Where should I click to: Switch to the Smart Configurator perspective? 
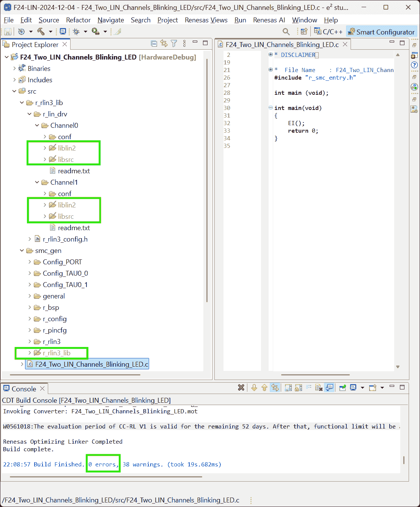[x=381, y=32]
